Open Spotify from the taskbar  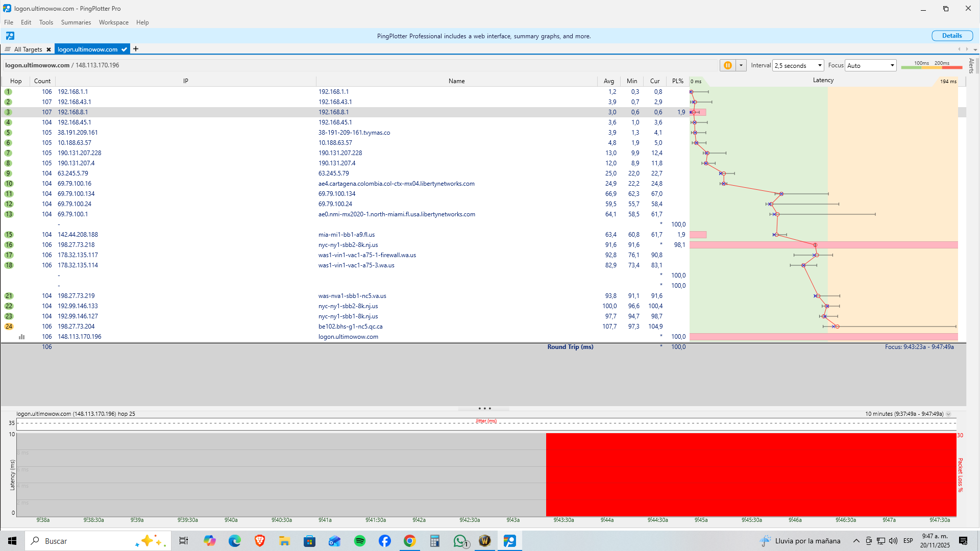[x=359, y=541]
